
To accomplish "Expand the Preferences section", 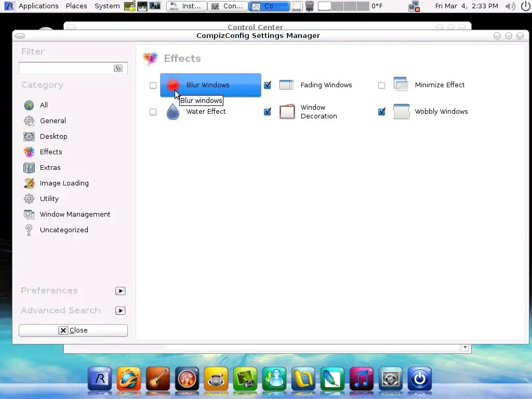I will click(121, 291).
